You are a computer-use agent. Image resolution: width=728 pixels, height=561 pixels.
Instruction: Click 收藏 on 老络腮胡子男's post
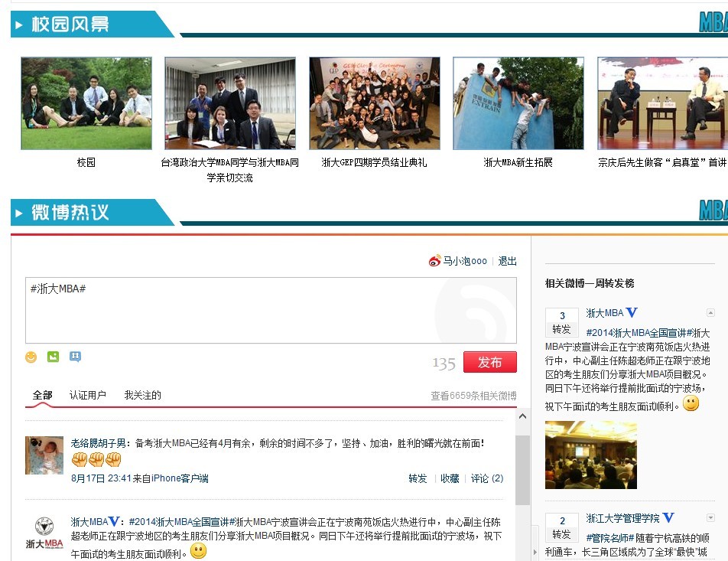tap(450, 478)
